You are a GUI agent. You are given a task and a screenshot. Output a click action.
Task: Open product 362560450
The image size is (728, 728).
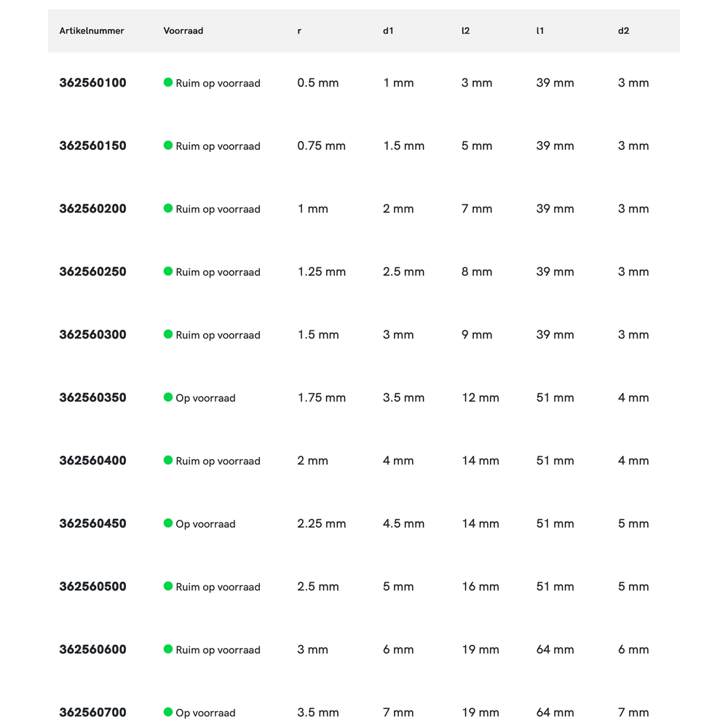pos(92,523)
